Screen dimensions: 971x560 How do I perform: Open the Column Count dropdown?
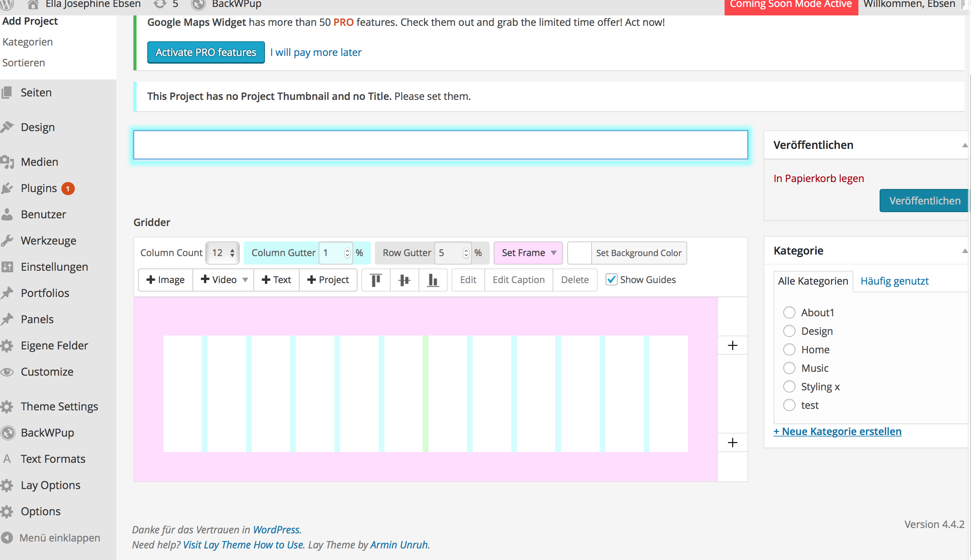pyautogui.click(x=223, y=253)
